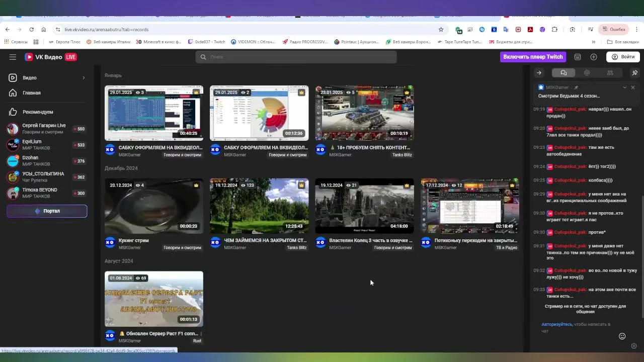Open the 12:25:43 landscape video thumbnail

click(x=259, y=206)
